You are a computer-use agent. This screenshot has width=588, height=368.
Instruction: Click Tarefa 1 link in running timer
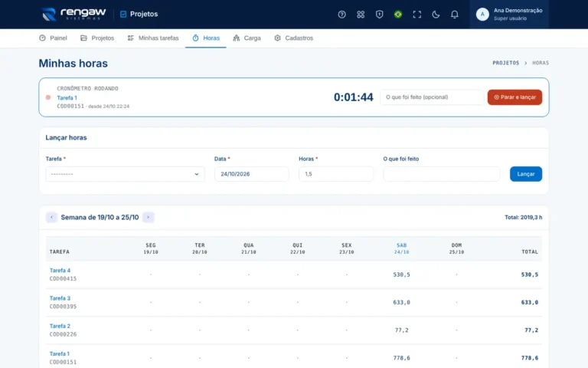tap(67, 97)
